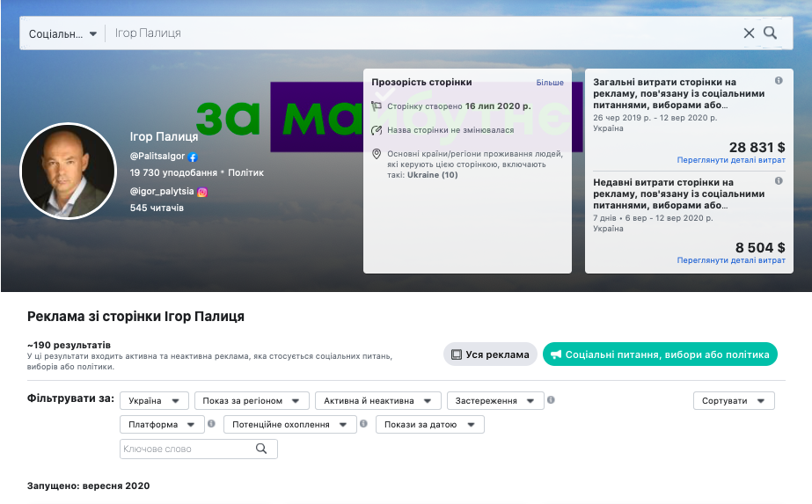Screen dimensions: 812x504
Task: Open the Активна й неактивна dropdown
Action: 377,401
